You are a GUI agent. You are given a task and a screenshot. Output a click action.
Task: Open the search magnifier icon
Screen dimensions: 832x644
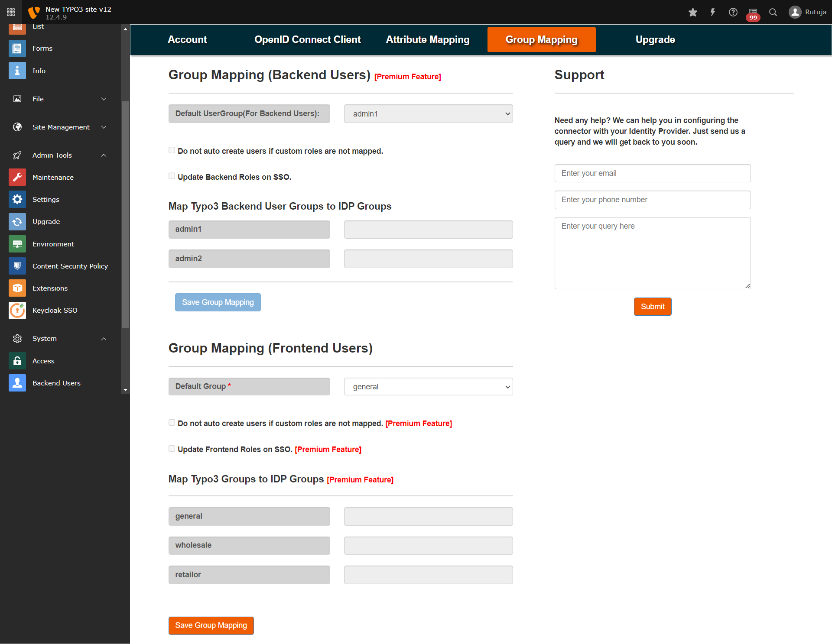pos(773,12)
